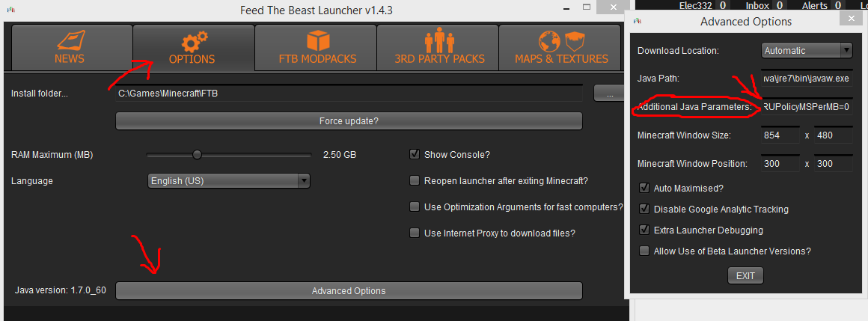
Task: Open the Download Location dropdown
Action: click(x=807, y=50)
